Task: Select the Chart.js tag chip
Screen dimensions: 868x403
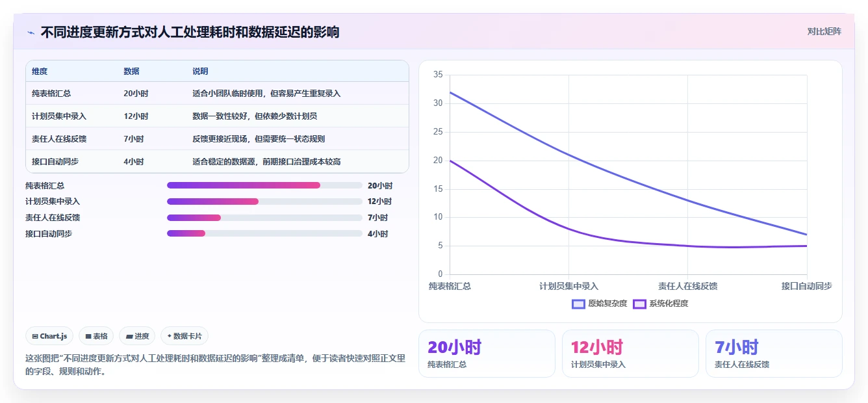Action: pyautogui.click(x=50, y=336)
